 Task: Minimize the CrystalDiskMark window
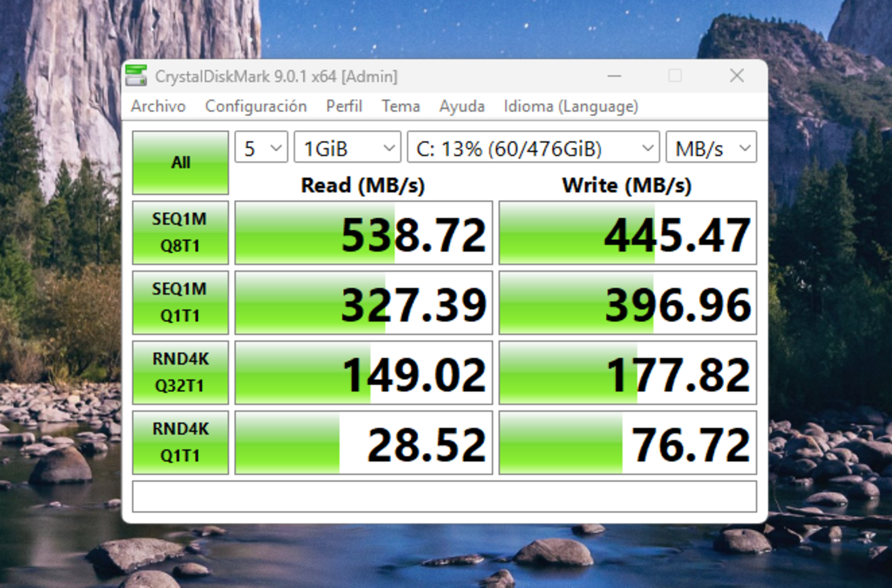click(x=614, y=76)
